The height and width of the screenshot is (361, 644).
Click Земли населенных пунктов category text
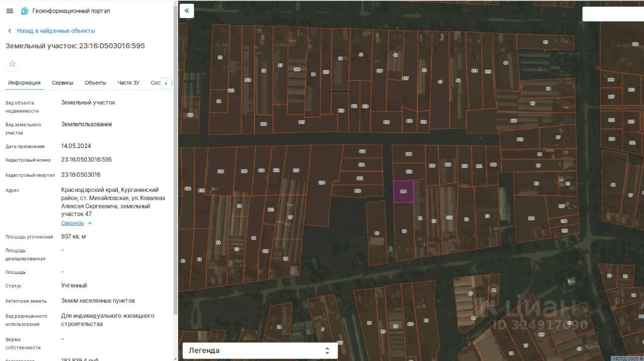coord(98,301)
